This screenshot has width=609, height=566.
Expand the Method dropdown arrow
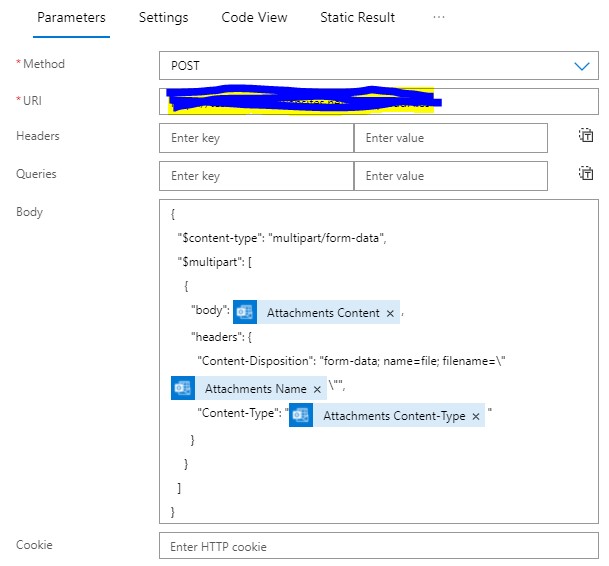pyautogui.click(x=581, y=66)
